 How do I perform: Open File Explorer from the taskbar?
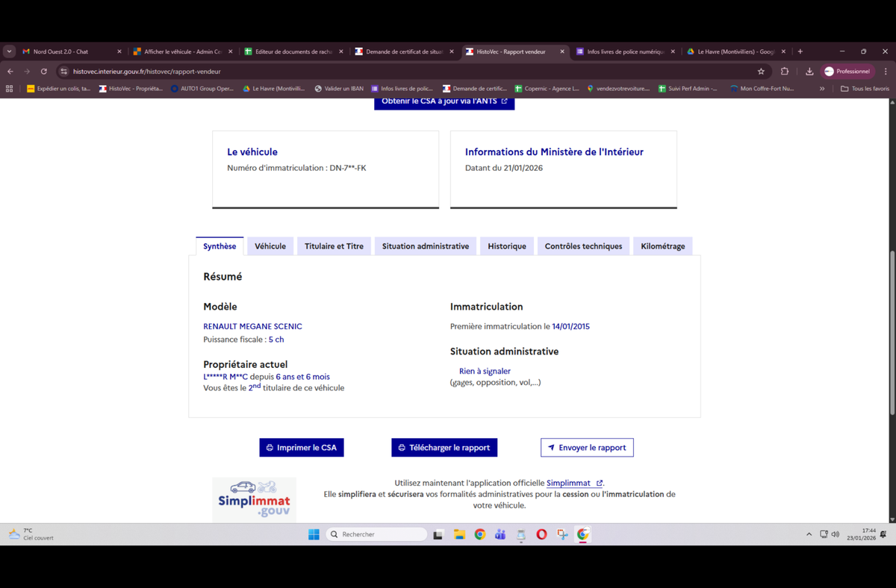459,534
